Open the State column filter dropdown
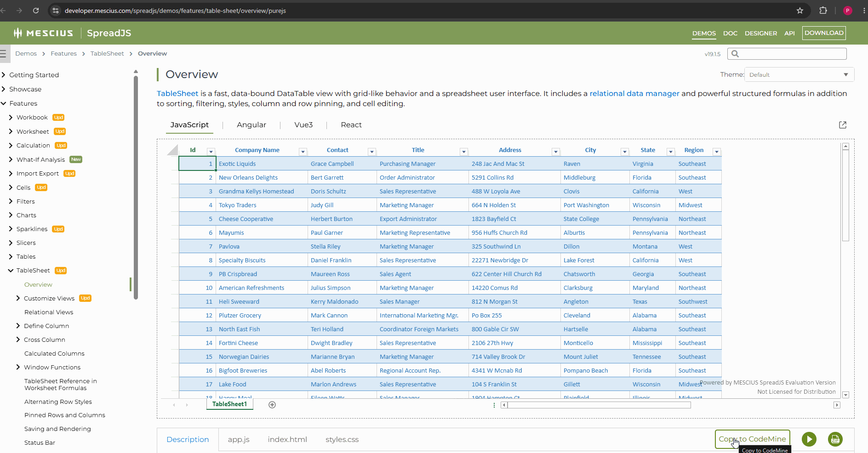The image size is (868, 453). [671, 152]
